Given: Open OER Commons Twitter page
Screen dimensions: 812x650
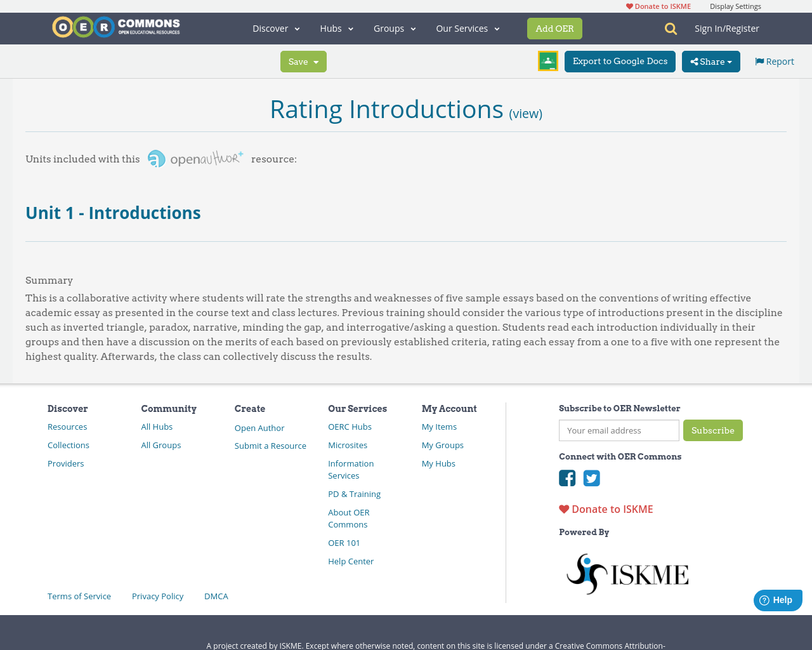Looking at the screenshot, I should (591, 477).
